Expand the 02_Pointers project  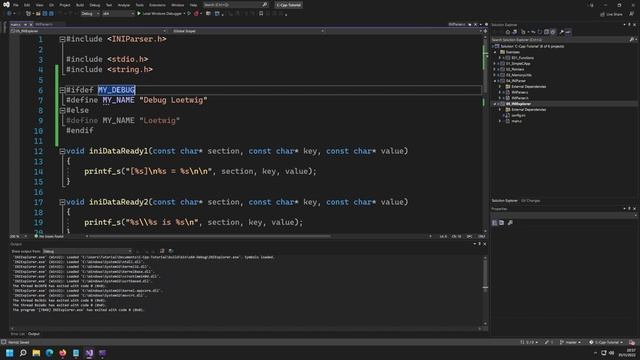tap(495, 69)
